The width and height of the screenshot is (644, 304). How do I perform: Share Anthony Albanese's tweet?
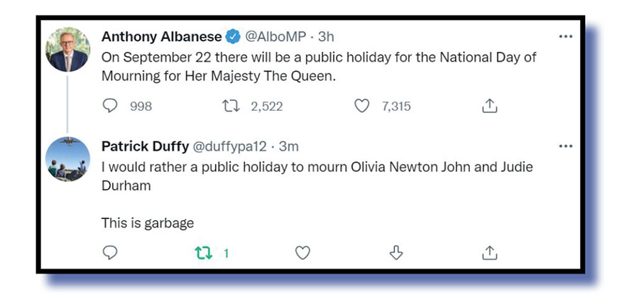(x=489, y=107)
